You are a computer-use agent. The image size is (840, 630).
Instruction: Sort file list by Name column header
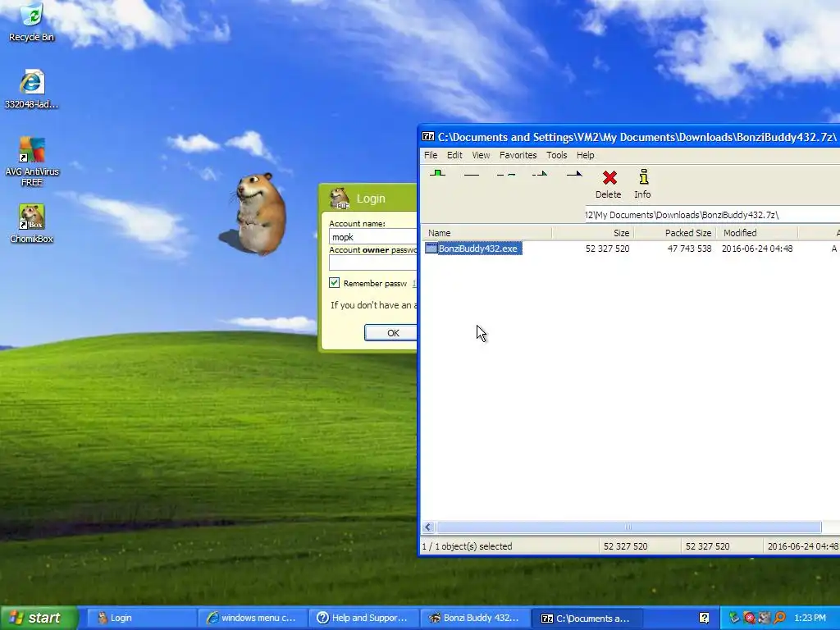click(x=486, y=232)
